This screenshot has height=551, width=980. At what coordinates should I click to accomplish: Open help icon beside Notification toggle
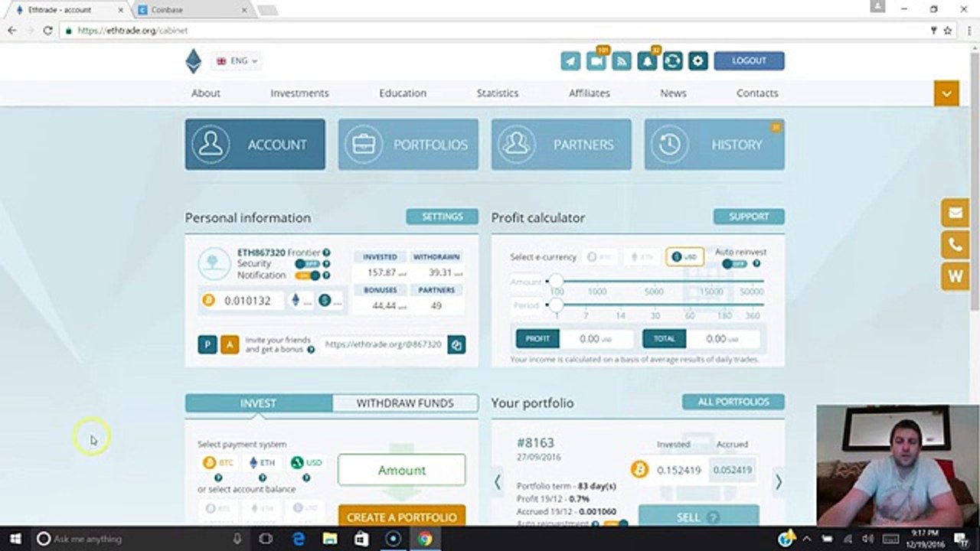326,275
